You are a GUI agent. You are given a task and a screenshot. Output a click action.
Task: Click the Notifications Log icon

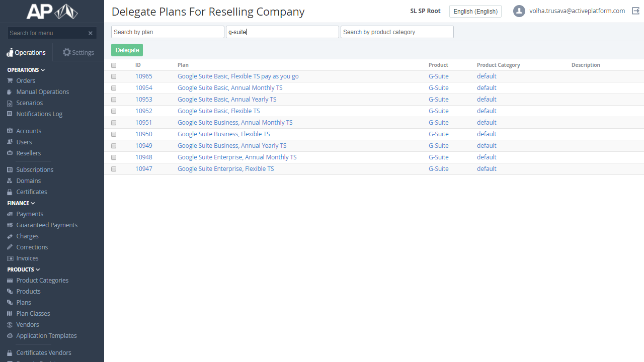(10, 114)
